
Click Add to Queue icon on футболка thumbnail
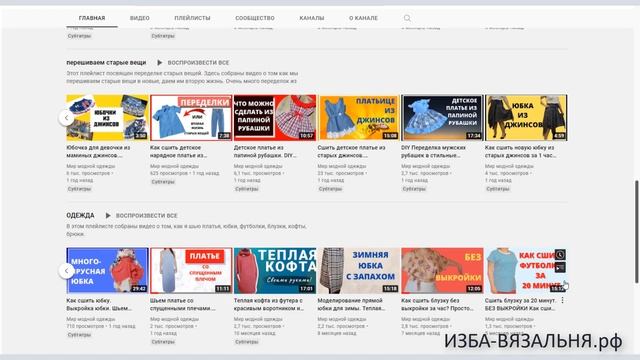(x=560, y=267)
